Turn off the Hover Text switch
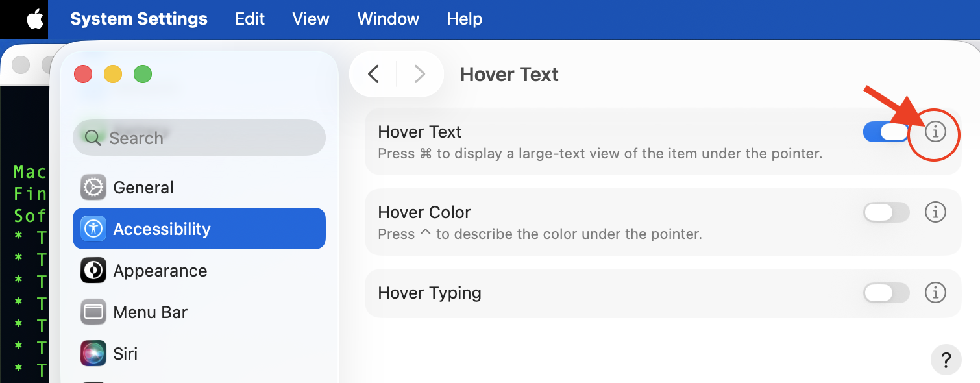This screenshot has height=383, width=980. (x=886, y=132)
